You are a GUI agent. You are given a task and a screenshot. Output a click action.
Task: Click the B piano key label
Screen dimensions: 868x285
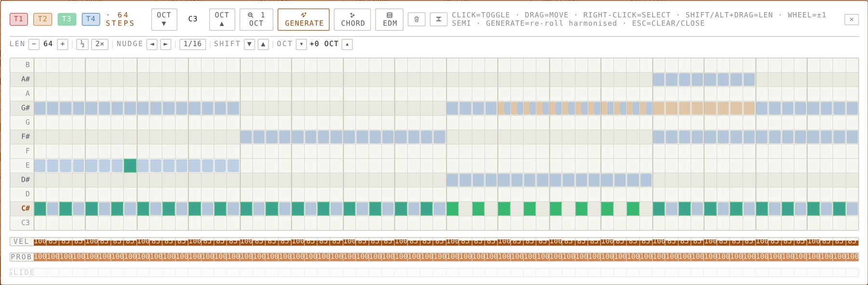click(x=22, y=65)
